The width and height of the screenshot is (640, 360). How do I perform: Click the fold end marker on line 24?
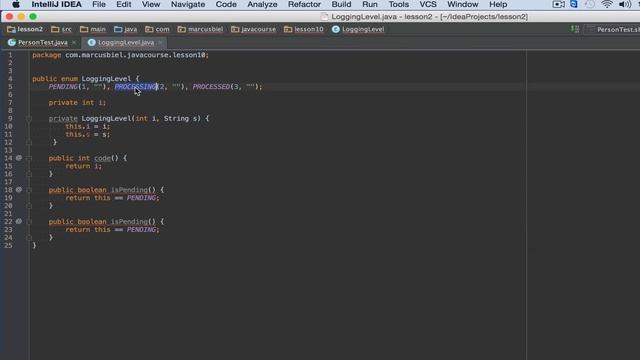click(29, 238)
